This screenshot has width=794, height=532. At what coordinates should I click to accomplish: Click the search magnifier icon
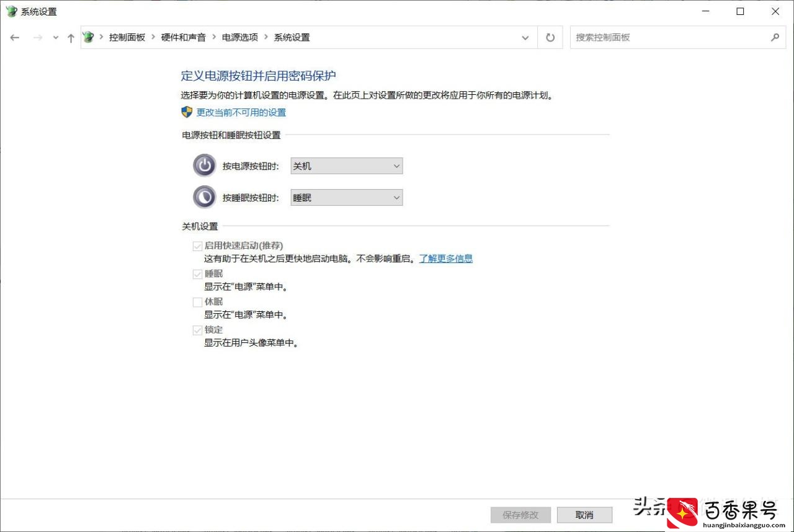[775, 37]
